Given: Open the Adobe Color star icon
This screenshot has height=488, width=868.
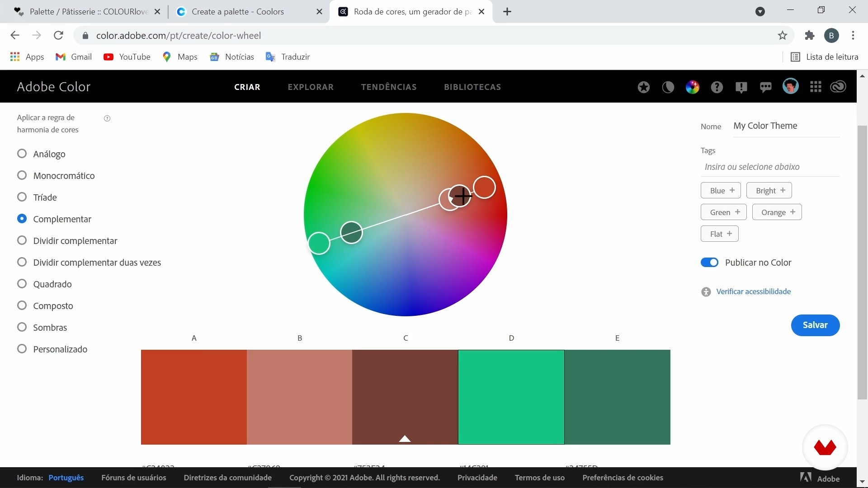Looking at the screenshot, I should click(644, 87).
